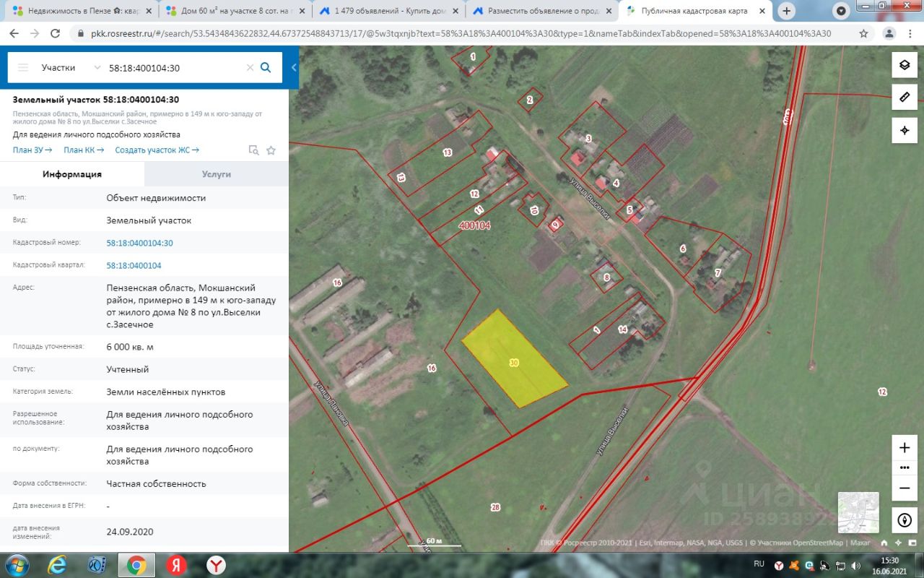Collapse the left information panel

pos(294,67)
